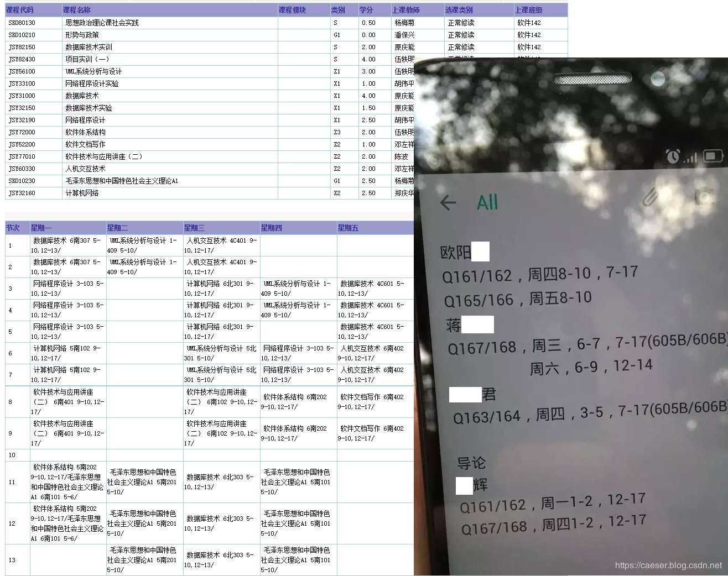Select 思想政治理论课社会实践 in the course list
This screenshot has width=728, height=576.
(102, 23)
